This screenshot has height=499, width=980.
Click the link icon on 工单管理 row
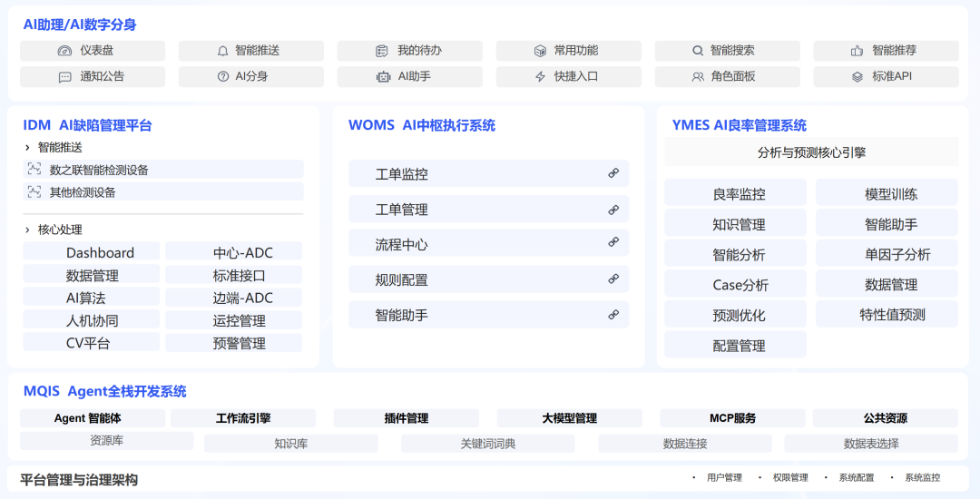(613, 210)
